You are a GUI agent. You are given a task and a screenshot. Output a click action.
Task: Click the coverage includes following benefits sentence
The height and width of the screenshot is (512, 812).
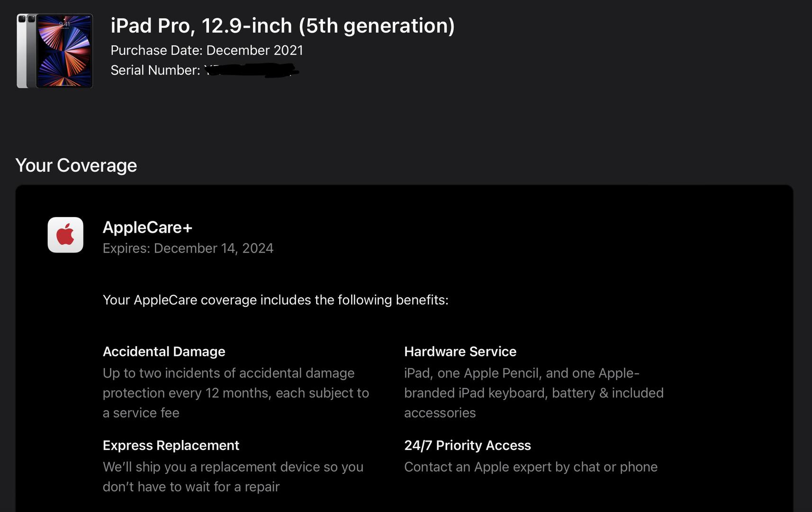[275, 300]
